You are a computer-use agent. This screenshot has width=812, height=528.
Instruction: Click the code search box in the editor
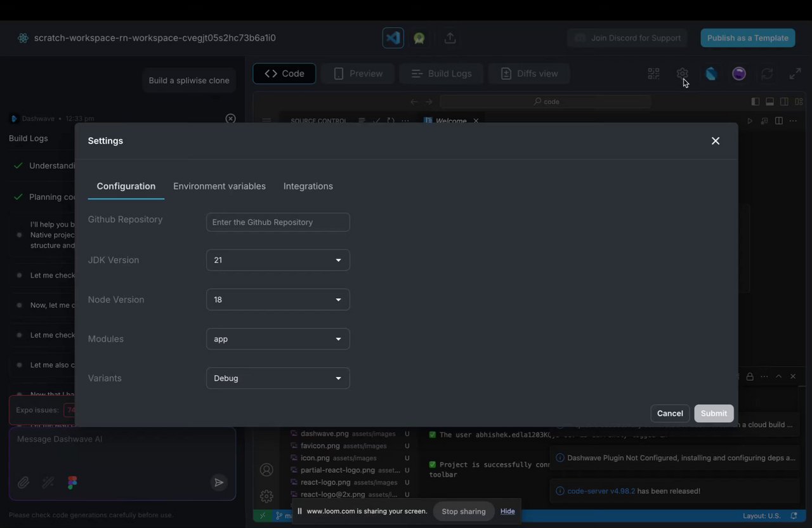(x=546, y=102)
